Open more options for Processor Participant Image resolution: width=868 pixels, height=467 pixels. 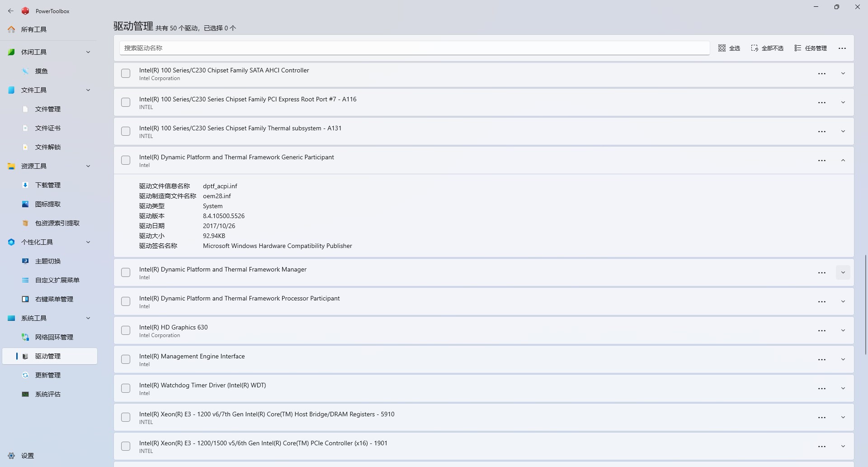point(821,301)
